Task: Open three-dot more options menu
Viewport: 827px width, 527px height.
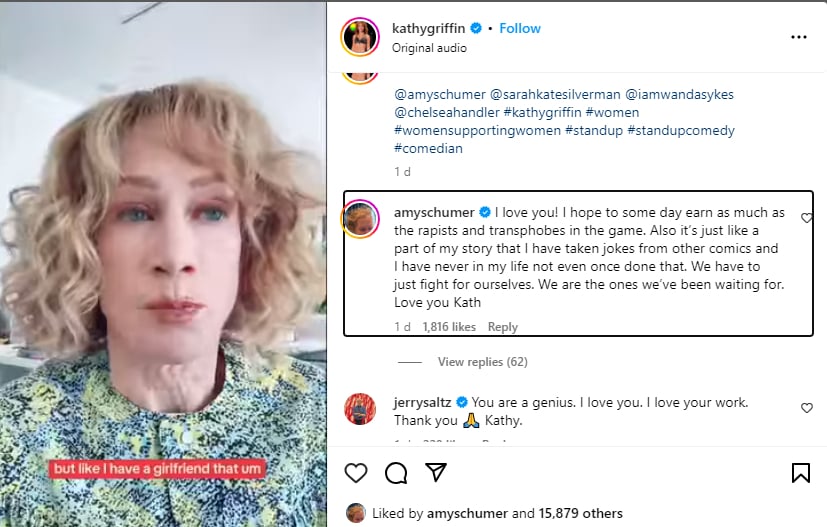Action: [x=798, y=37]
